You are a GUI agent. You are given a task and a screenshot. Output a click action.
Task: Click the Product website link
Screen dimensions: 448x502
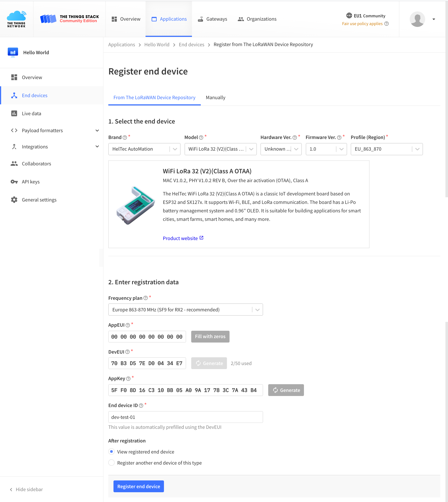(x=183, y=238)
